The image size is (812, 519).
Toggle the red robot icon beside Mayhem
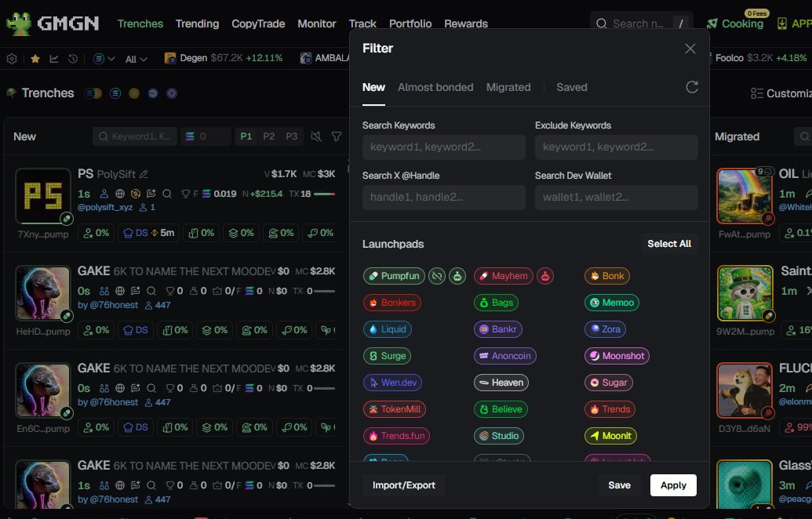pyautogui.click(x=544, y=276)
